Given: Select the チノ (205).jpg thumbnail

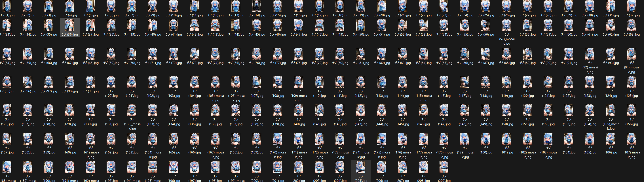Looking at the screenshot, I should pos(361,167).
